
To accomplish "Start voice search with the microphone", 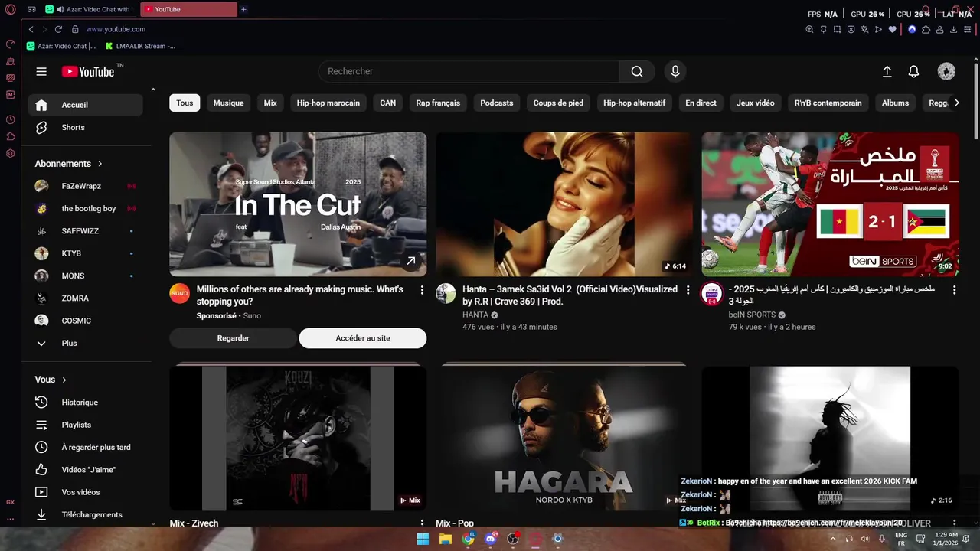I will (675, 71).
